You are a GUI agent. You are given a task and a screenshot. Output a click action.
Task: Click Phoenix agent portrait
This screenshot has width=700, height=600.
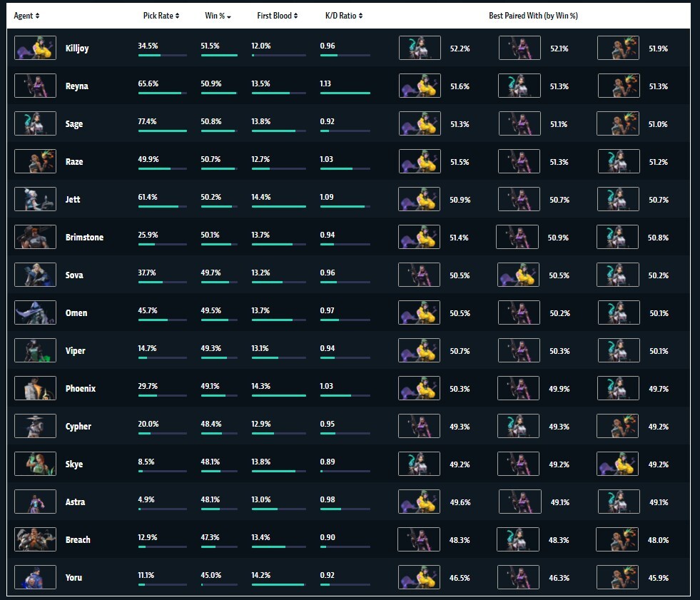click(35, 388)
